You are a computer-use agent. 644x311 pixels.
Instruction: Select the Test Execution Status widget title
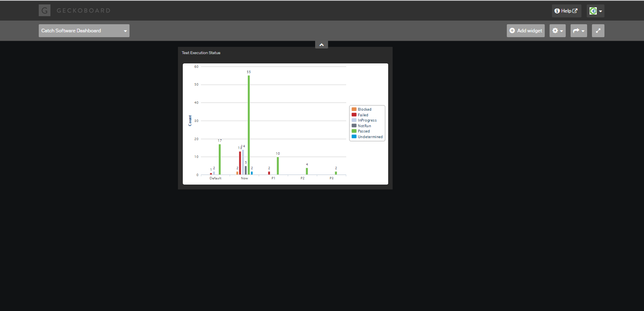(x=201, y=53)
